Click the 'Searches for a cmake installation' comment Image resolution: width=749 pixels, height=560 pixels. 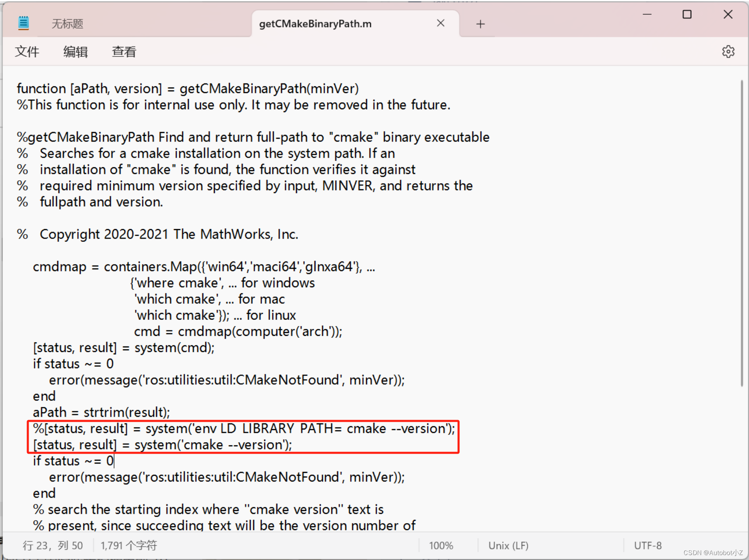click(x=206, y=153)
